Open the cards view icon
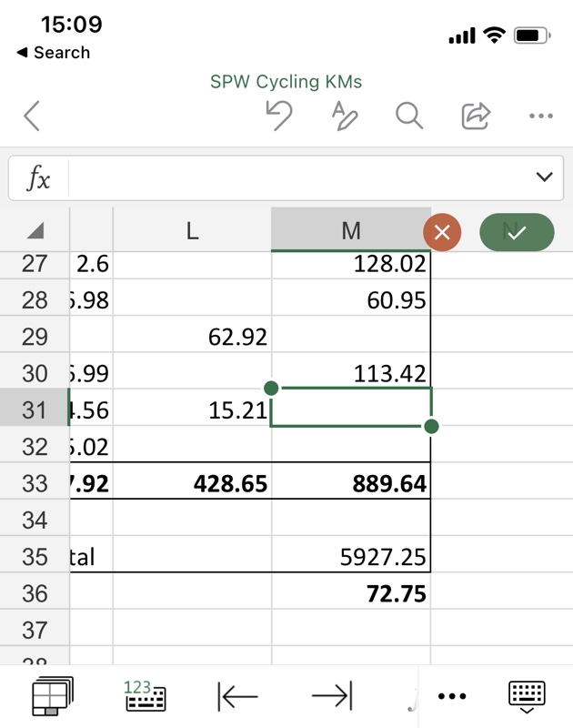The height and width of the screenshot is (728, 573). [x=52, y=696]
